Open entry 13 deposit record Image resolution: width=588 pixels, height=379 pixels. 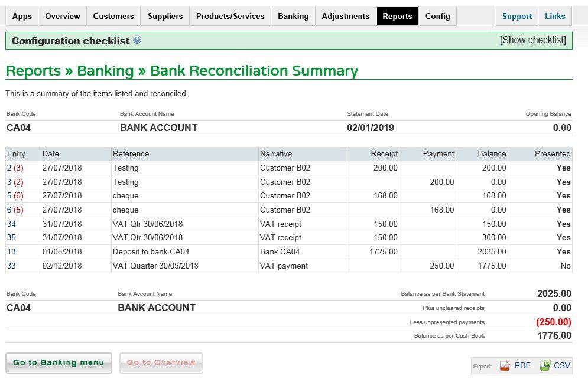[x=12, y=252]
